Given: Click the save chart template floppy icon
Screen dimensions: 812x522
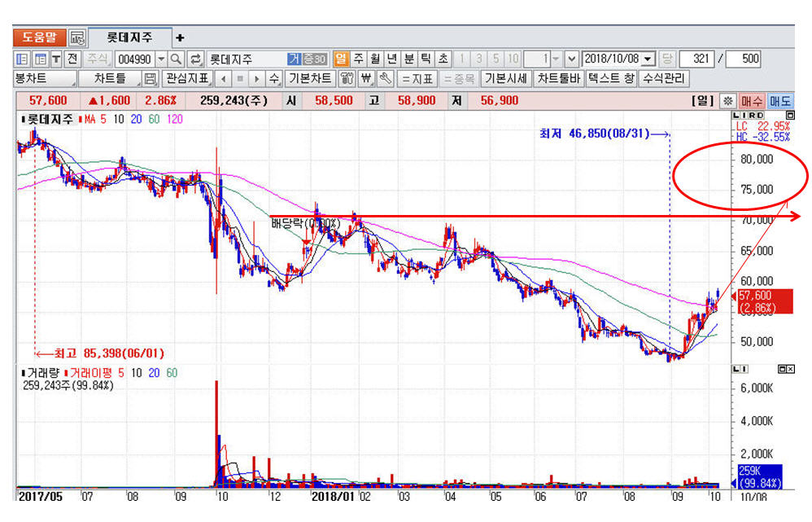Looking at the screenshot, I should (149, 79).
